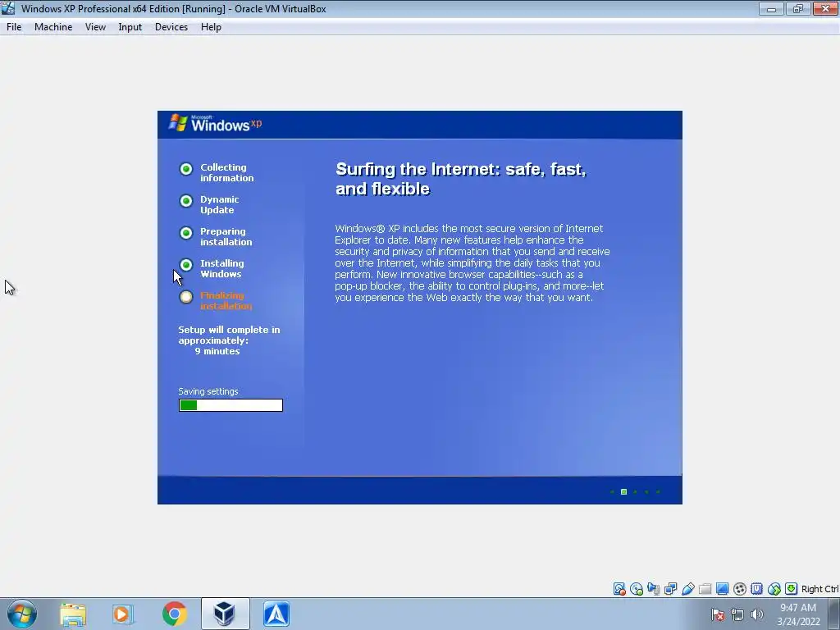Screen dimensions: 840x630
Task: Click the video recording status icon
Action: [739, 589]
